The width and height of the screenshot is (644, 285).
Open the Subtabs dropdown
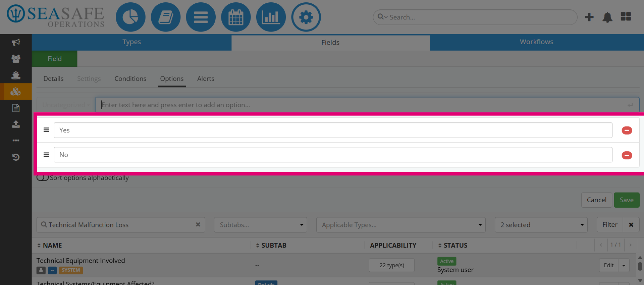(260, 225)
